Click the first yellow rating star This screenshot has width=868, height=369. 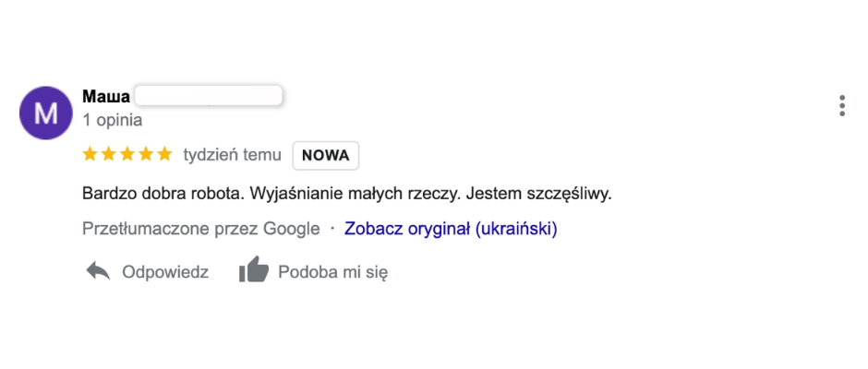click(90, 154)
